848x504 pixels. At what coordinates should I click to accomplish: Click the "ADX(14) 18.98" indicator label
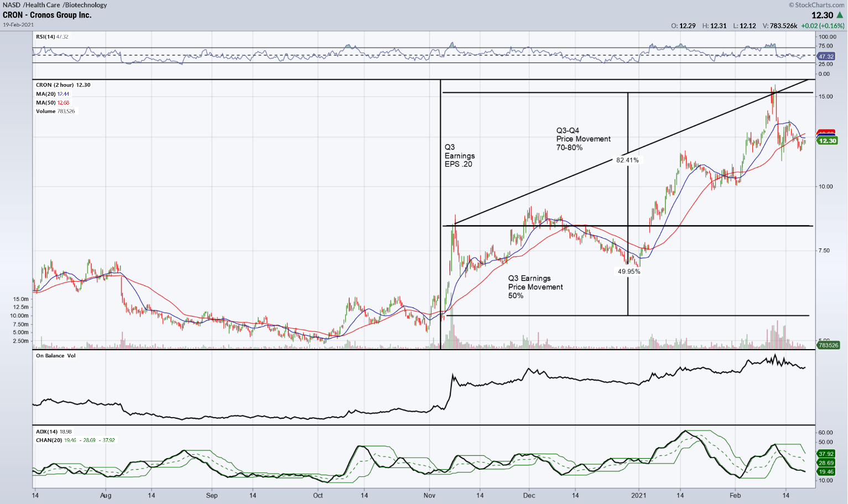[x=54, y=432]
